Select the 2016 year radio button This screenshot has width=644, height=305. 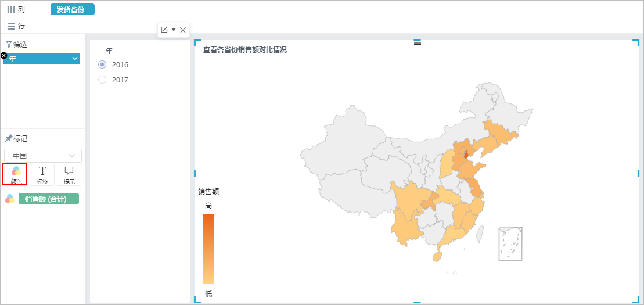tap(102, 64)
